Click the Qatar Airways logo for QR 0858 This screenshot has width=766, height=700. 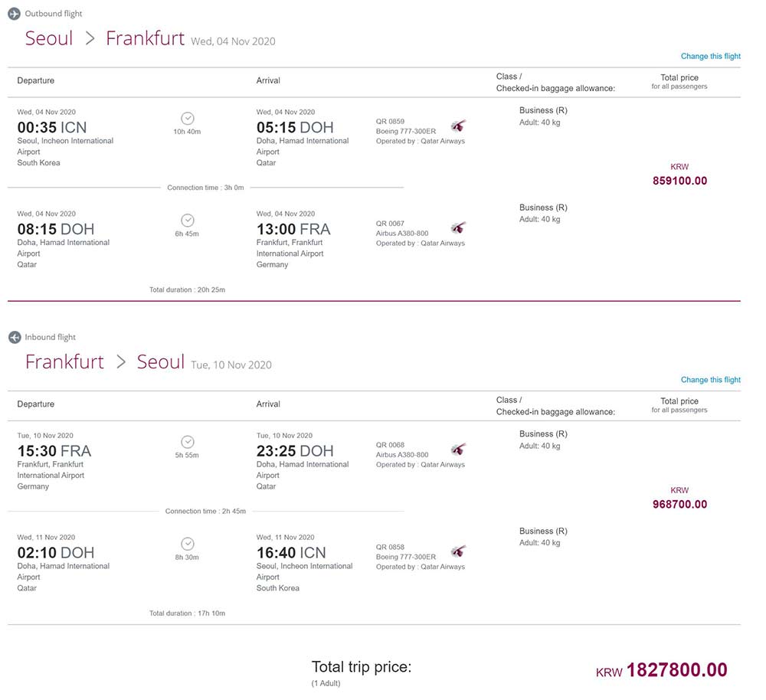coord(458,551)
